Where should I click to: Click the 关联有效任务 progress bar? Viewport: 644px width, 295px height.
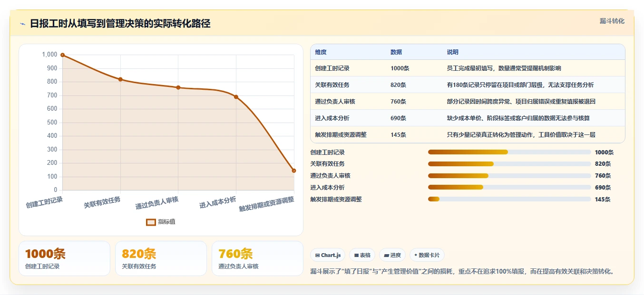coord(509,164)
